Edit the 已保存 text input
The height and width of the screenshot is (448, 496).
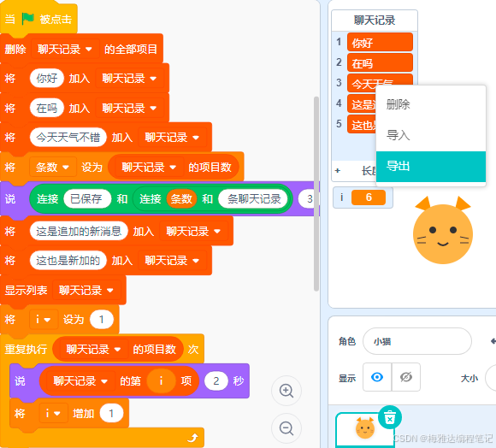click(x=87, y=199)
